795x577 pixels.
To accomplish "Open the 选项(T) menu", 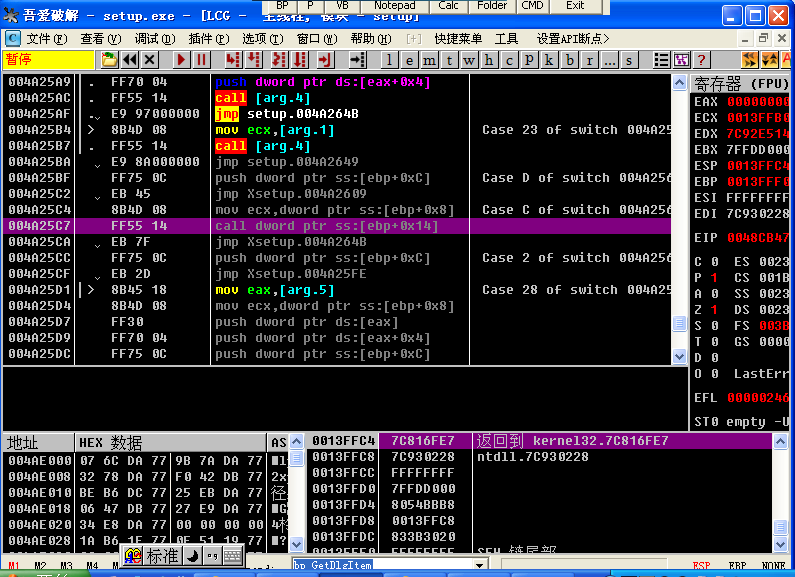I will tap(263, 39).
